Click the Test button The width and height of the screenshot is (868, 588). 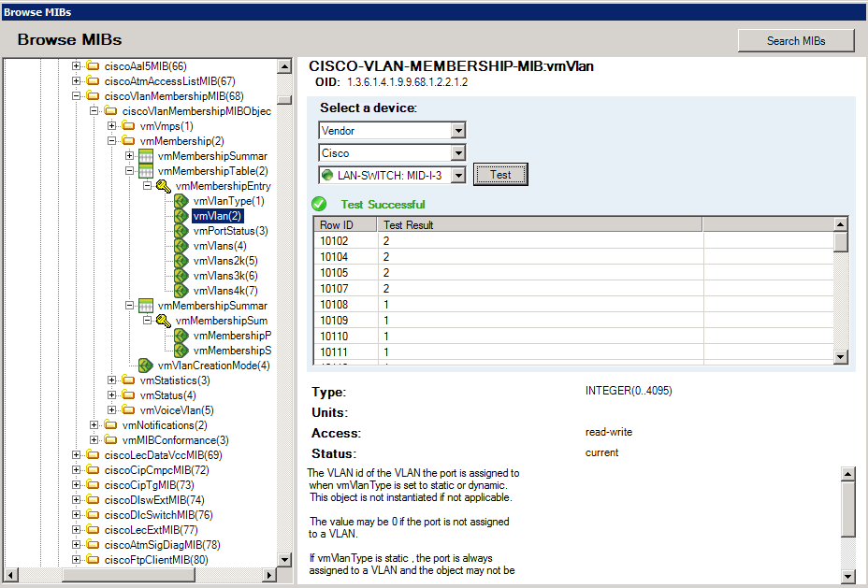tap(500, 175)
